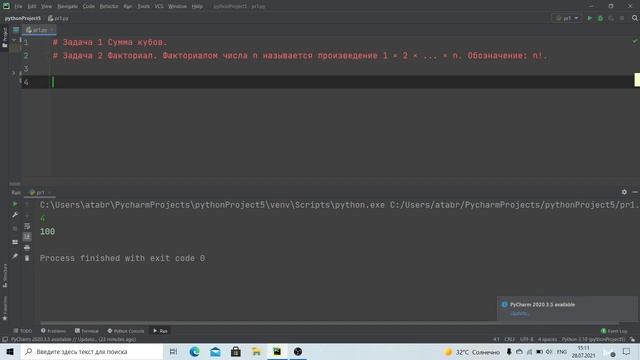Click the inspections green checkmark widget

[x=635, y=41]
